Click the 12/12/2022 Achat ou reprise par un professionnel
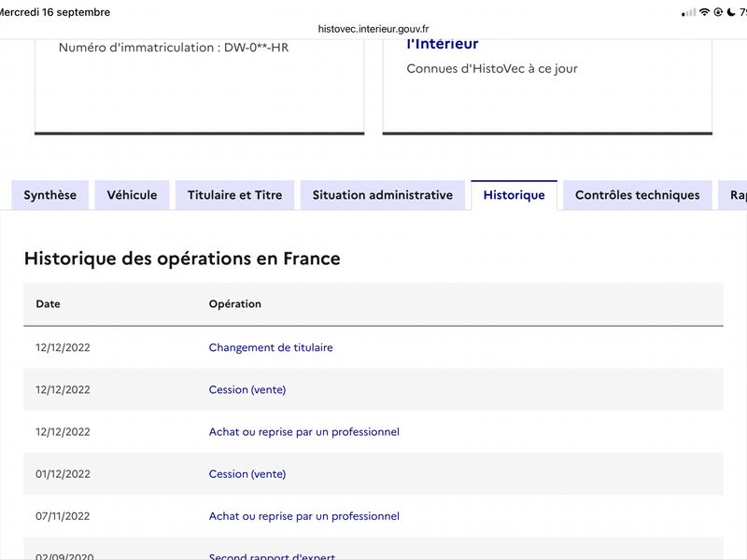The image size is (747, 560). [304, 432]
